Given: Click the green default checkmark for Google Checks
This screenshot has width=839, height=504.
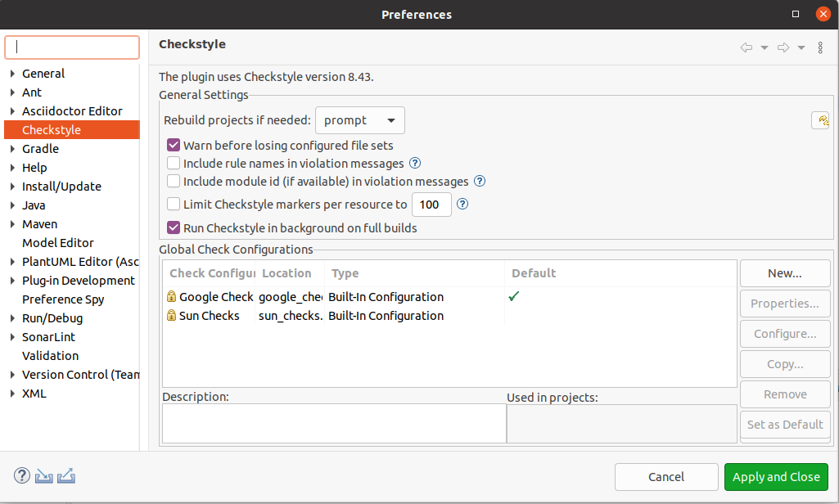Looking at the screenshot, I should pyautogui.click(x=514, y=296).
